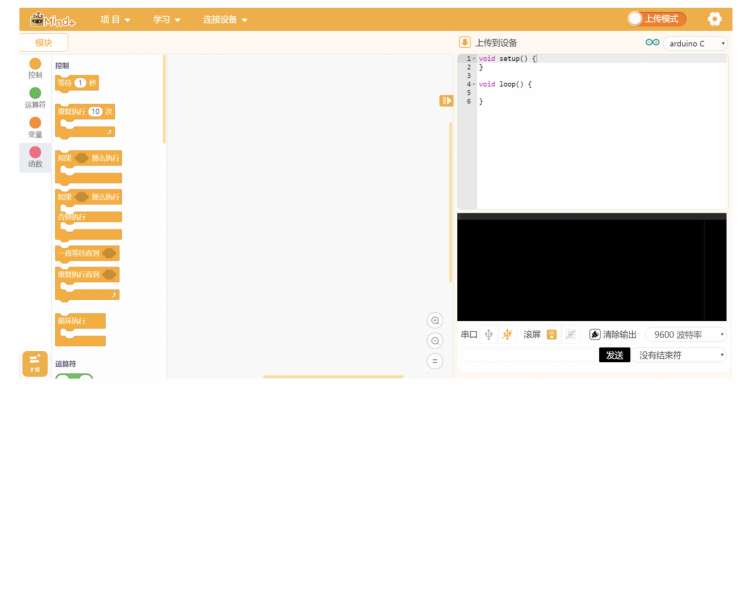
Task: Zoom in on the workspace
Action: [x=435, y=321]
